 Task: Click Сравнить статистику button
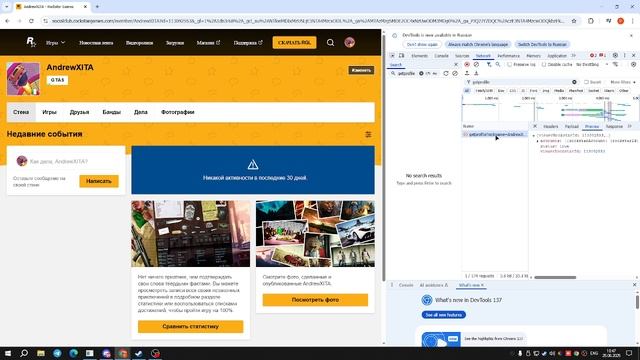click(190, 327)
